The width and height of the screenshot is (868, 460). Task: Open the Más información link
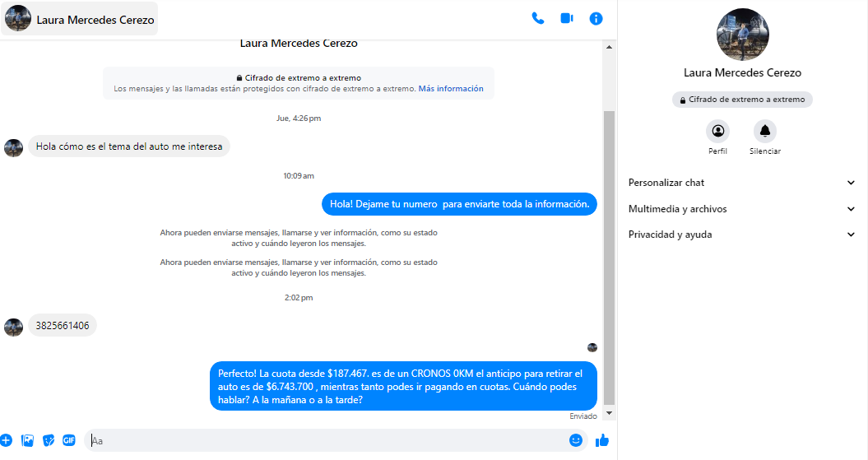point(451,89)
